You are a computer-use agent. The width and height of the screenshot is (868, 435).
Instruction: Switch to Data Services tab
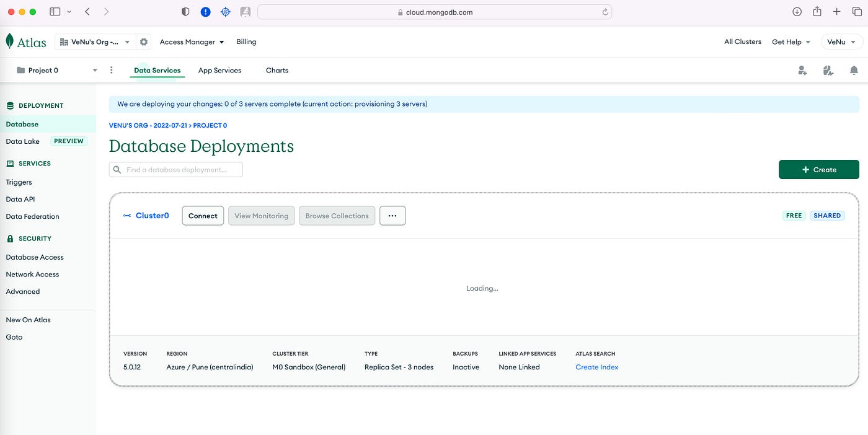(x=157, y=71)
